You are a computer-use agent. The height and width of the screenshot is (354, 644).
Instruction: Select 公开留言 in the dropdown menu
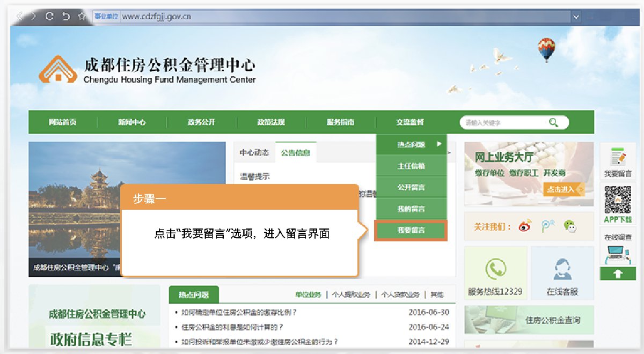(411, 187)
